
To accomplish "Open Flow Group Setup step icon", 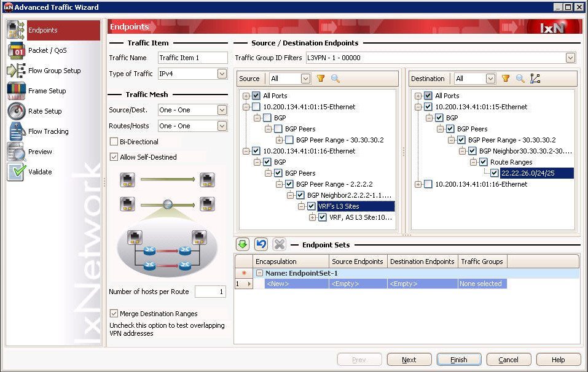I will pyautogui.click(x=16, y=71).
